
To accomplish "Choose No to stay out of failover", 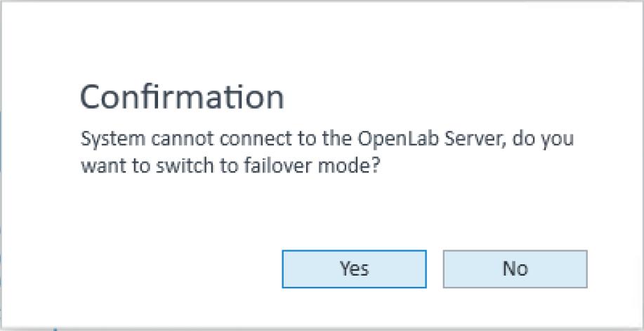I will (x=515, y=269).
